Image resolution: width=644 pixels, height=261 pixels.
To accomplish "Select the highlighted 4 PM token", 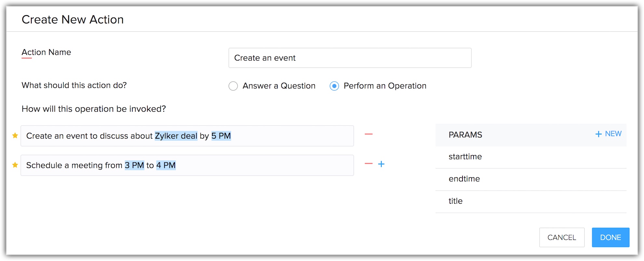I will 166,165.
